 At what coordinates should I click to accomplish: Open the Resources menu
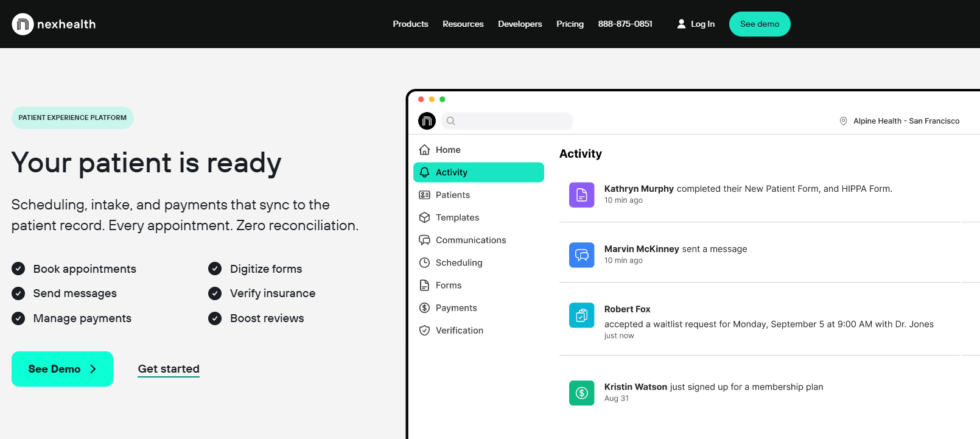coord(463,24)
